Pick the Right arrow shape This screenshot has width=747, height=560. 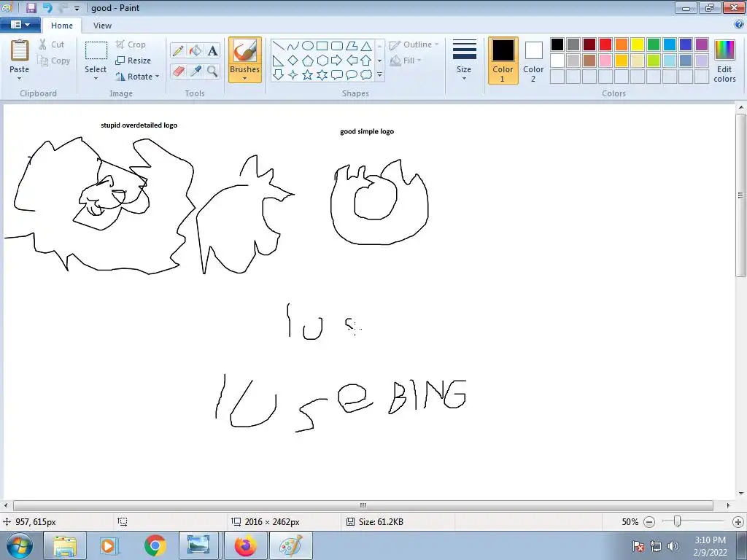337,60
